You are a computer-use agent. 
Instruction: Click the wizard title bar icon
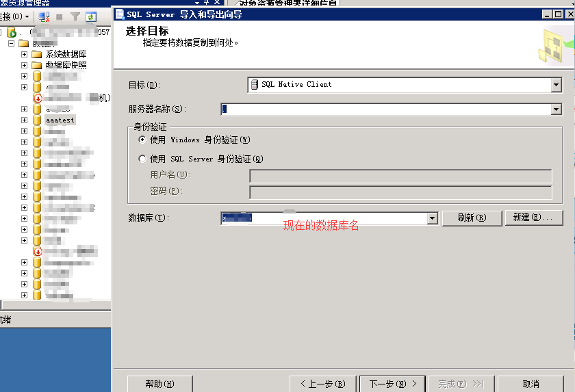[120, 14]
